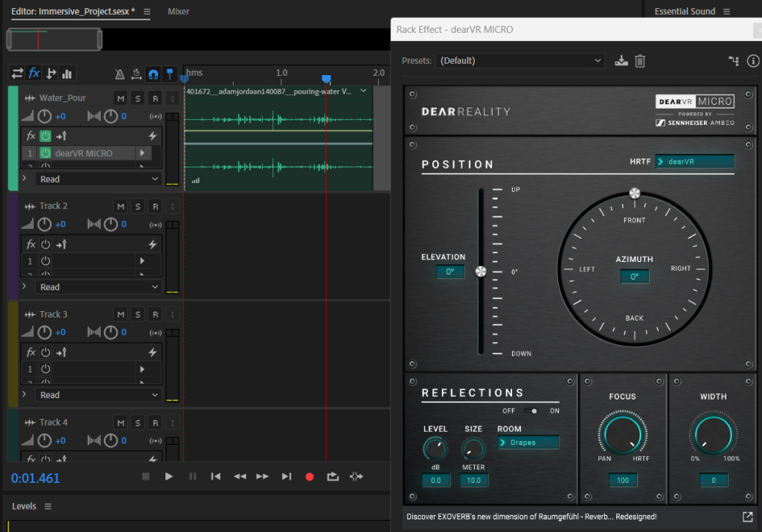Save the dearVR MICRO preset

(621, 61)
